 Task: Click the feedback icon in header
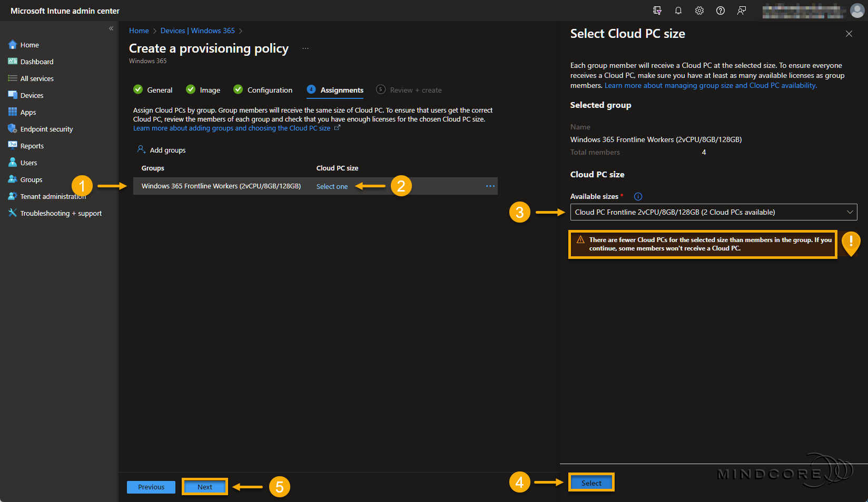coord(742,11)
